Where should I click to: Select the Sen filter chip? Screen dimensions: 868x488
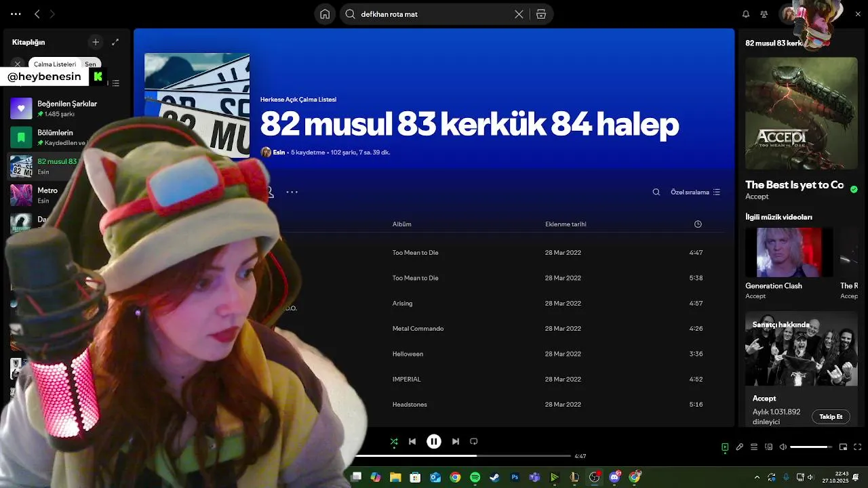[90, 64]
